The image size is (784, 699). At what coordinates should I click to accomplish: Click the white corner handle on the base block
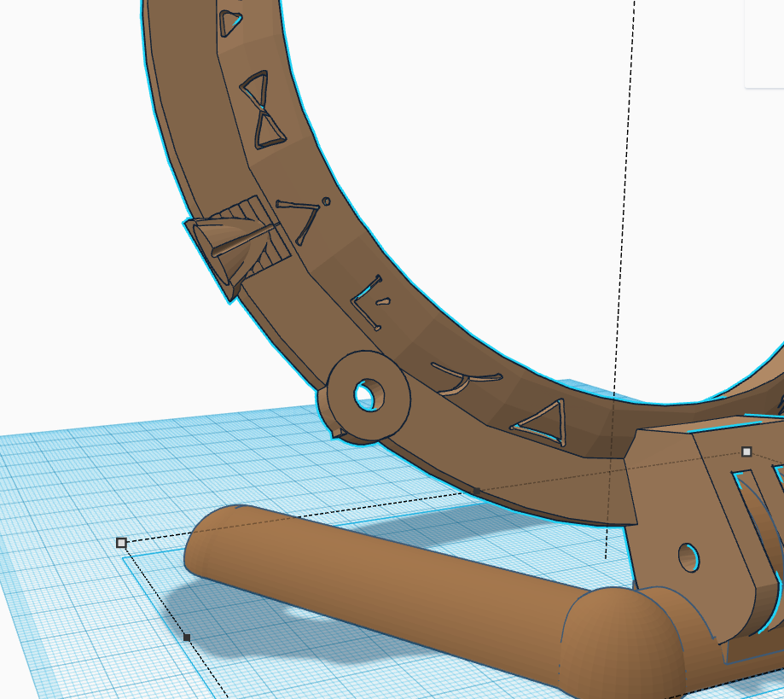point(746,451)
